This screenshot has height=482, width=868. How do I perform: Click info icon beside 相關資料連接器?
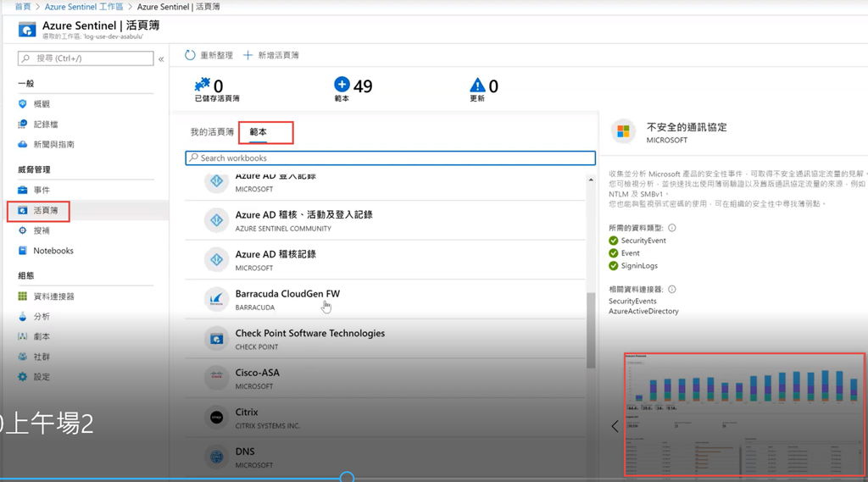[671, 290]
